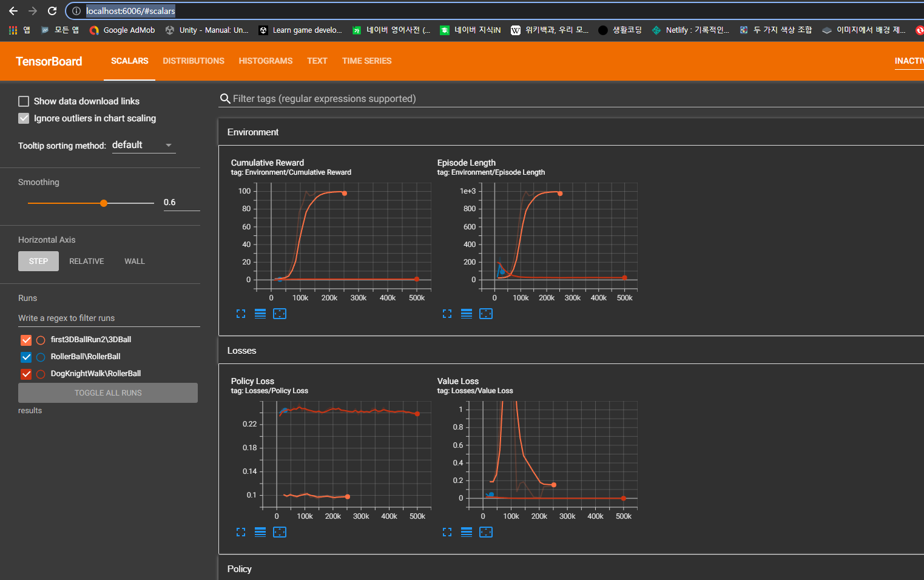
Task: Switch to the HISTOGRAMS tab
Action: pyautogui.click(x=266, y=61)
